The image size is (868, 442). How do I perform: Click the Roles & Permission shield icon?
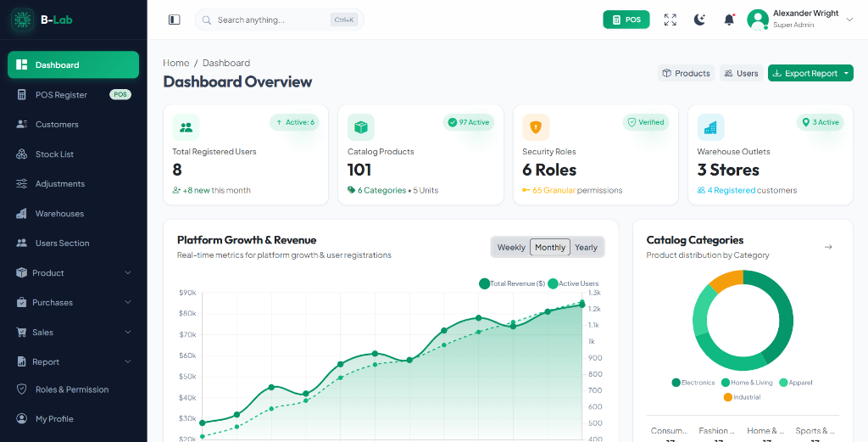pyautogui.click(x=21, y=389)
